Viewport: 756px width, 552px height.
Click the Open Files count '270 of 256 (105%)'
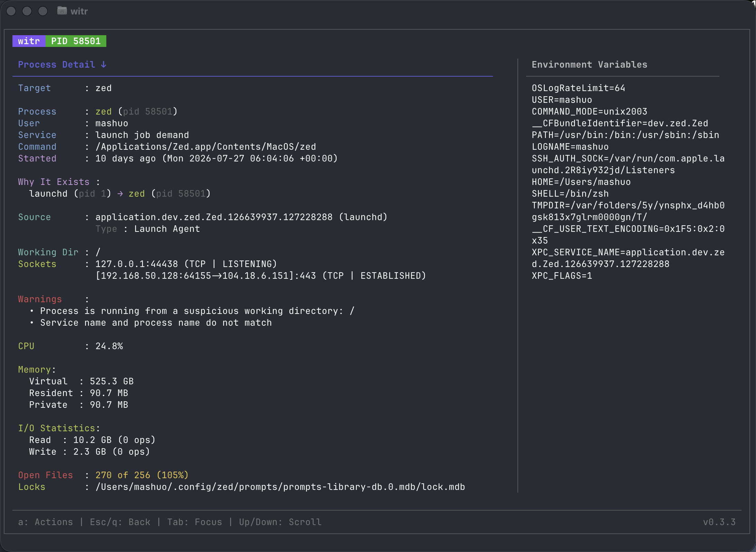pos(142,475)
